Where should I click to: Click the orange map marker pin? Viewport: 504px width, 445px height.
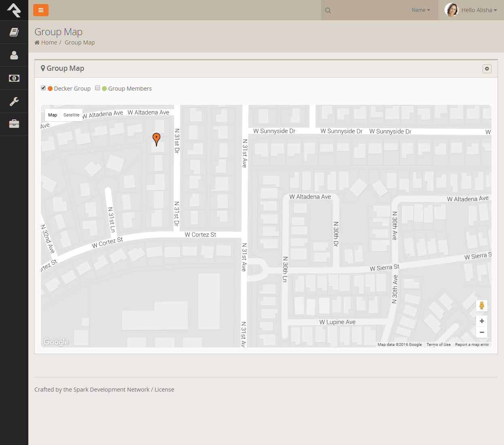pos(156,139)
